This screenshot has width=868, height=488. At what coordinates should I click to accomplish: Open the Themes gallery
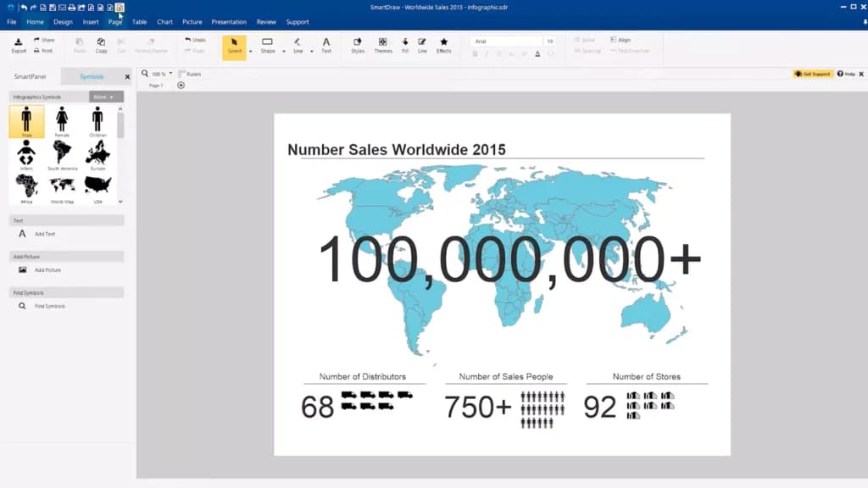(x=382, y=46)
